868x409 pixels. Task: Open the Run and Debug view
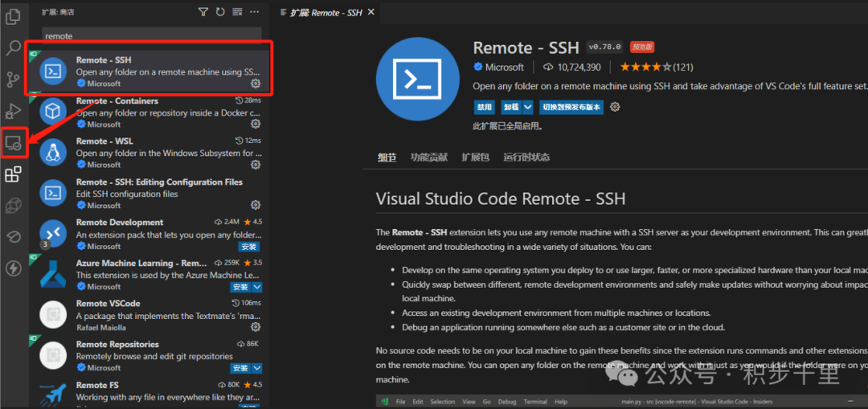point(13,111)
